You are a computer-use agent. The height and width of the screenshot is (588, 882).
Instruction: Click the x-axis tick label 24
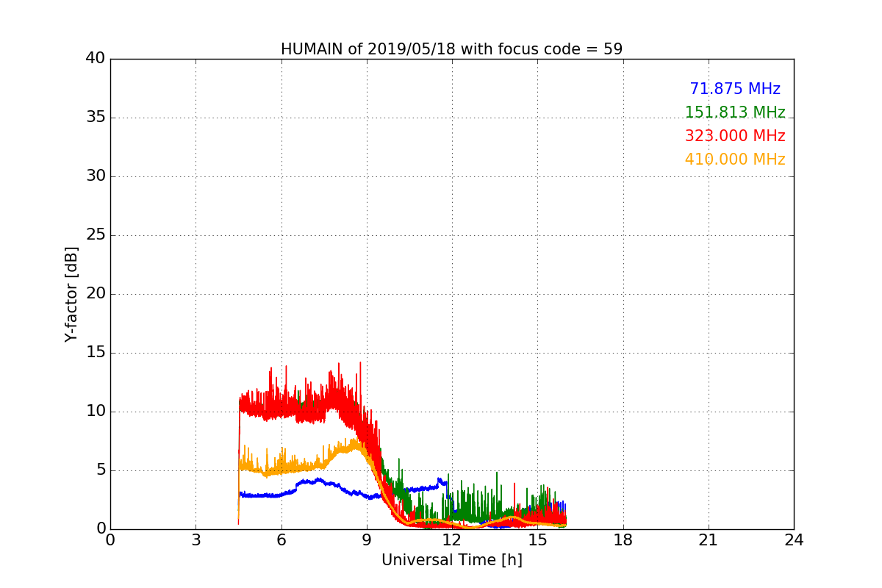tap(794, 540)
